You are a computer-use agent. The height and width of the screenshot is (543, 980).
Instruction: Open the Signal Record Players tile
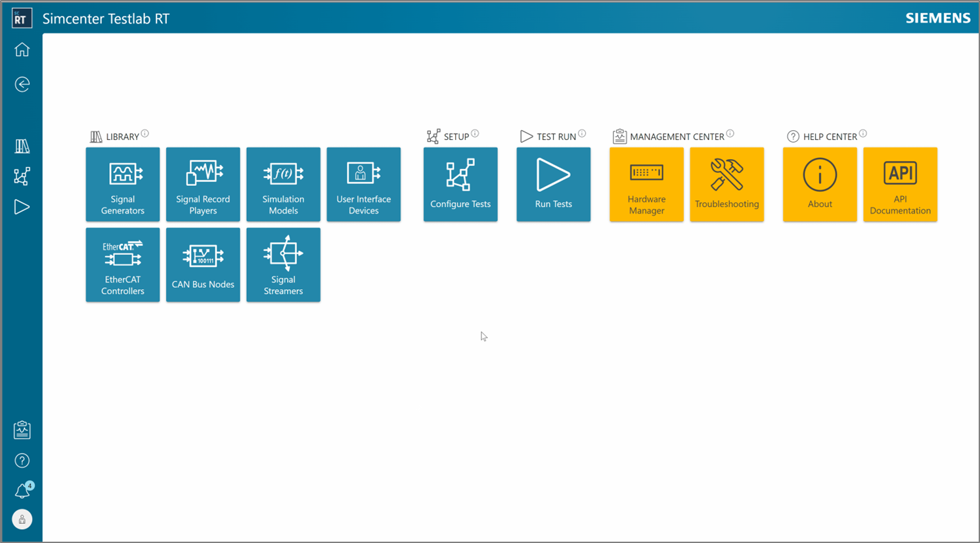click(x=203, y=184)
